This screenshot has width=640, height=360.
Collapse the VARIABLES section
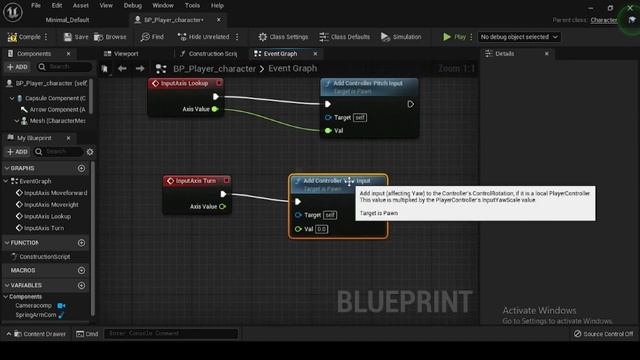[x=7, y=285]
